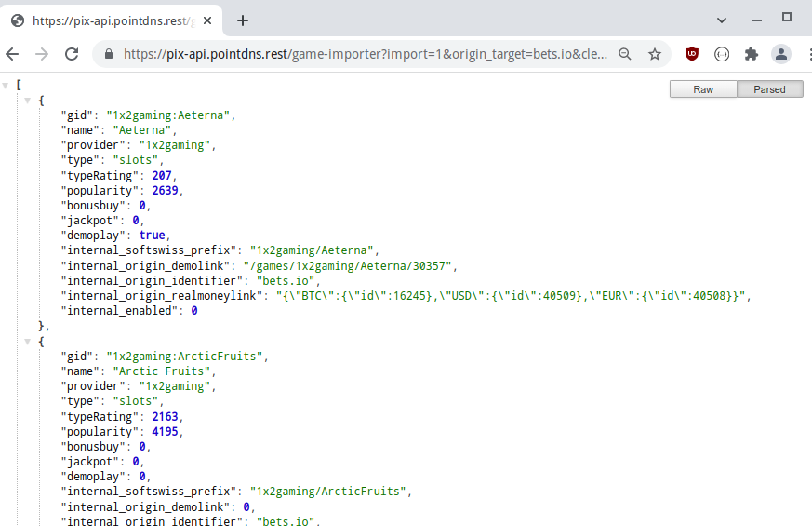Select softswiss prefix "1x2gaming/ArcticFruits"
This screenshot has width=812, height=526.
tap(328, 492)
